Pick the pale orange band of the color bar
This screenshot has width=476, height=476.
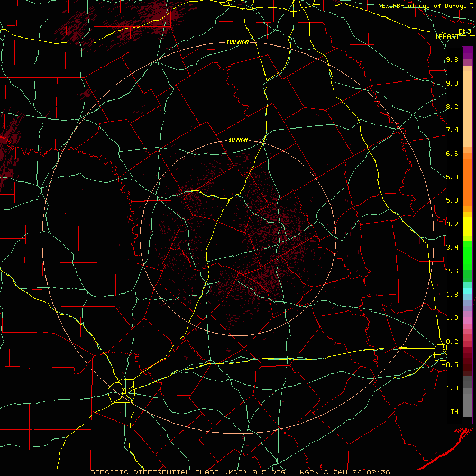pyautogui.click(x=467, y=108)
